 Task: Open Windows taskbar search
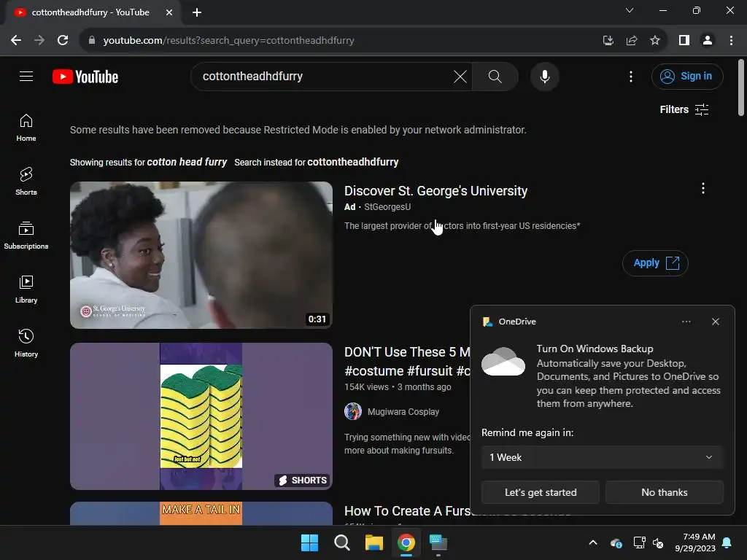click(341, 542)
